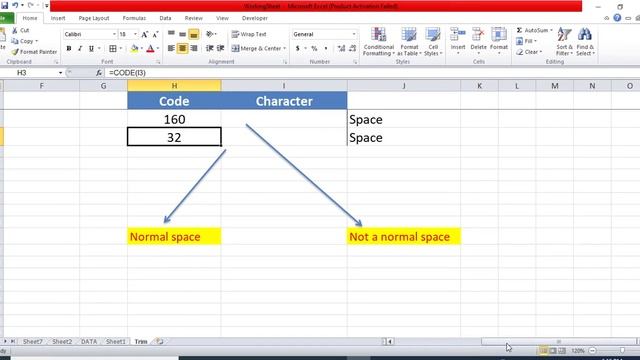The height and width of the screenshot is (360, 640).
Task: Click the Copy icon
Action: pos(15,41)
